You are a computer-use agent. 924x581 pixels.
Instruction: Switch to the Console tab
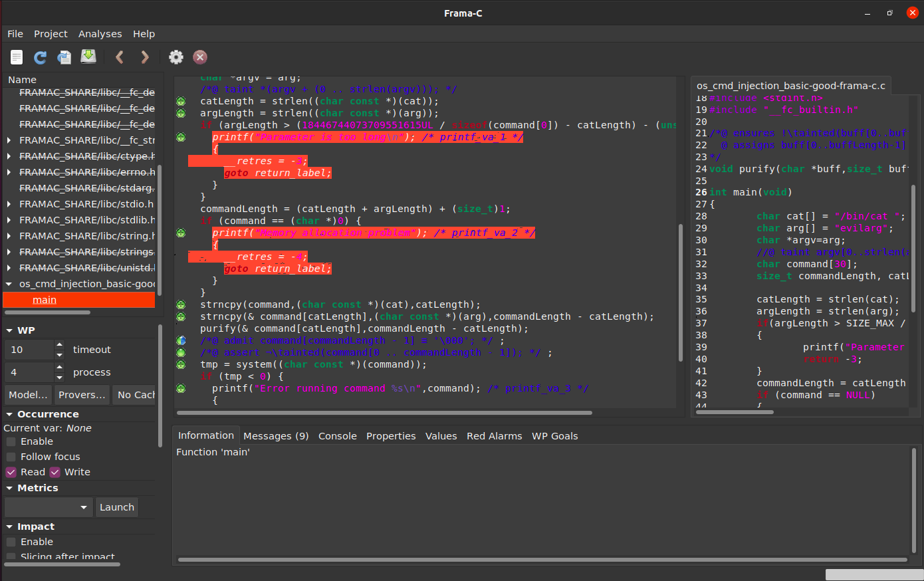click(x=338, y=436)
